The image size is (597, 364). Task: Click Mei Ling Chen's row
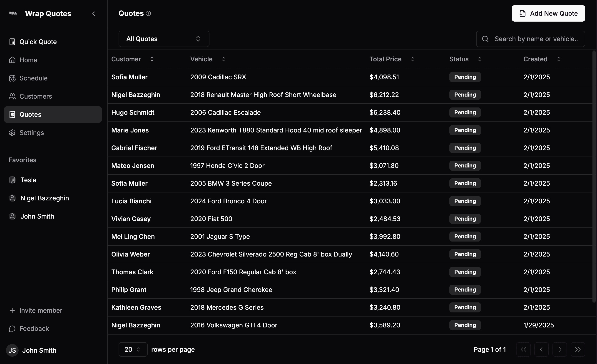pos(350,237)
